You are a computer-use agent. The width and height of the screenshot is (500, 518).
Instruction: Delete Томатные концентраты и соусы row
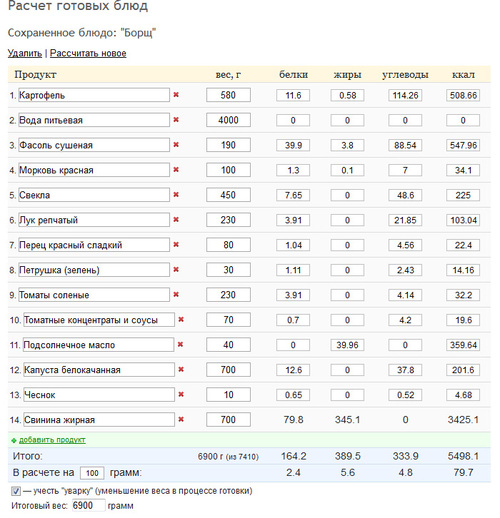pos(181,320)
